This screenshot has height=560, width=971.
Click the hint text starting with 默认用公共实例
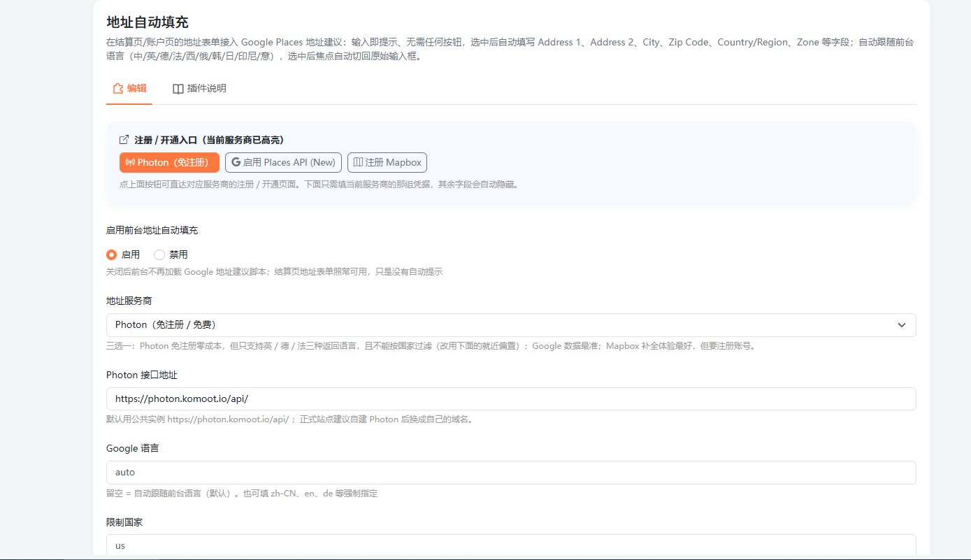(289, 419)
